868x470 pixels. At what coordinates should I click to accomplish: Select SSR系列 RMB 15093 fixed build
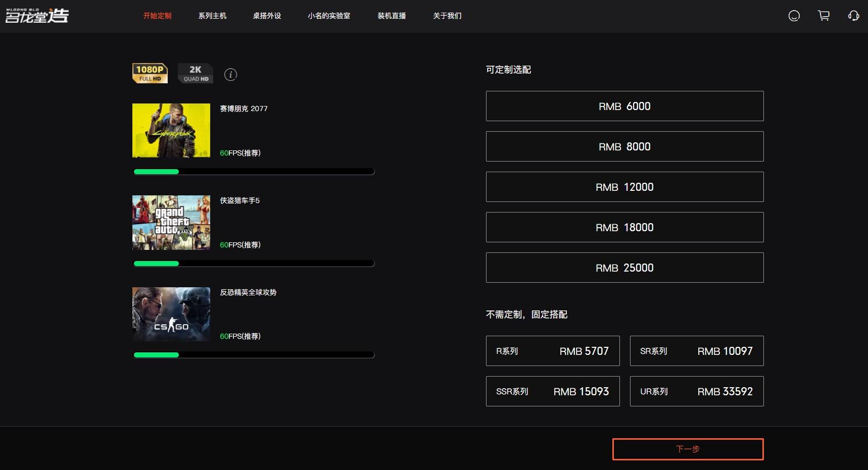553,391
